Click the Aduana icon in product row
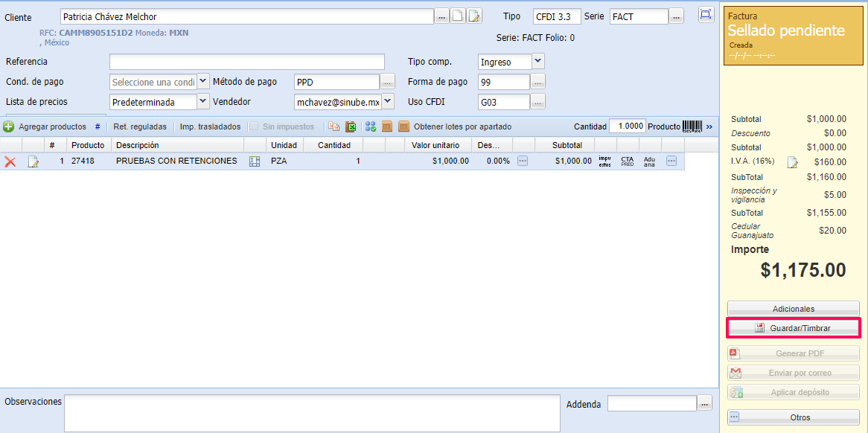 click(x=649, y=161)
